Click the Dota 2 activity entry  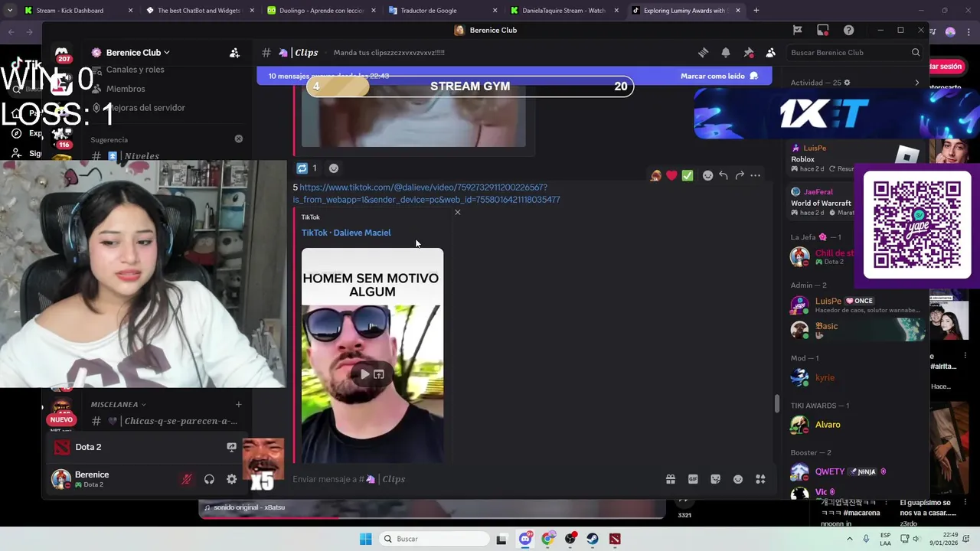(x=88, y=447)
